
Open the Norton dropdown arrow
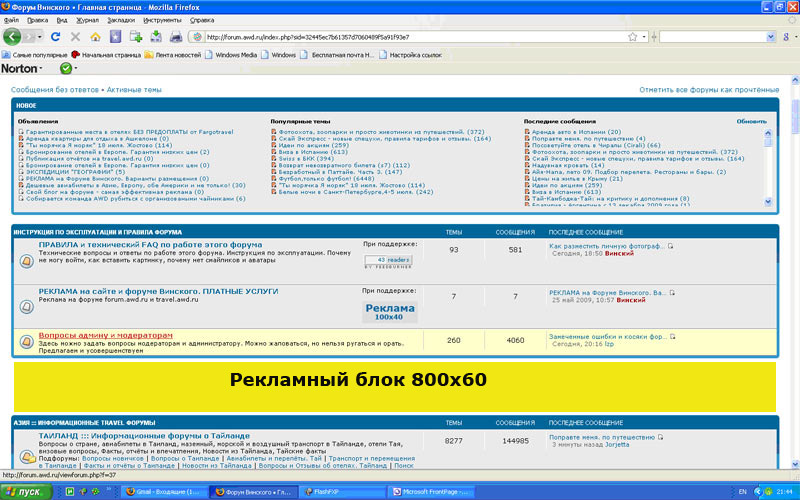(41, 68)
